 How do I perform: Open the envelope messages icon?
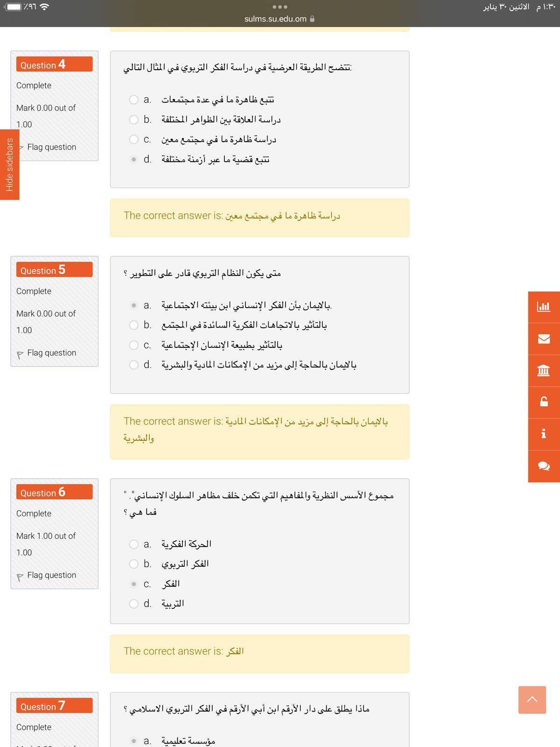544,339
